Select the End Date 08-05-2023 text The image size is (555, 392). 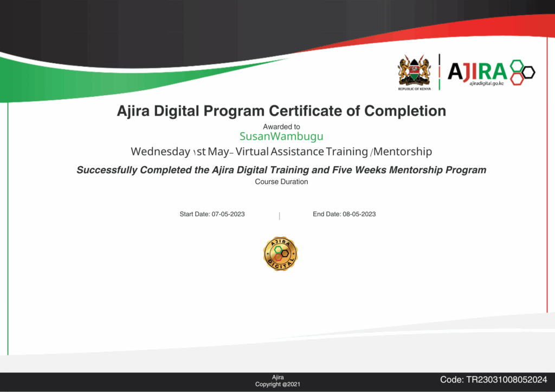click(344, 214)
